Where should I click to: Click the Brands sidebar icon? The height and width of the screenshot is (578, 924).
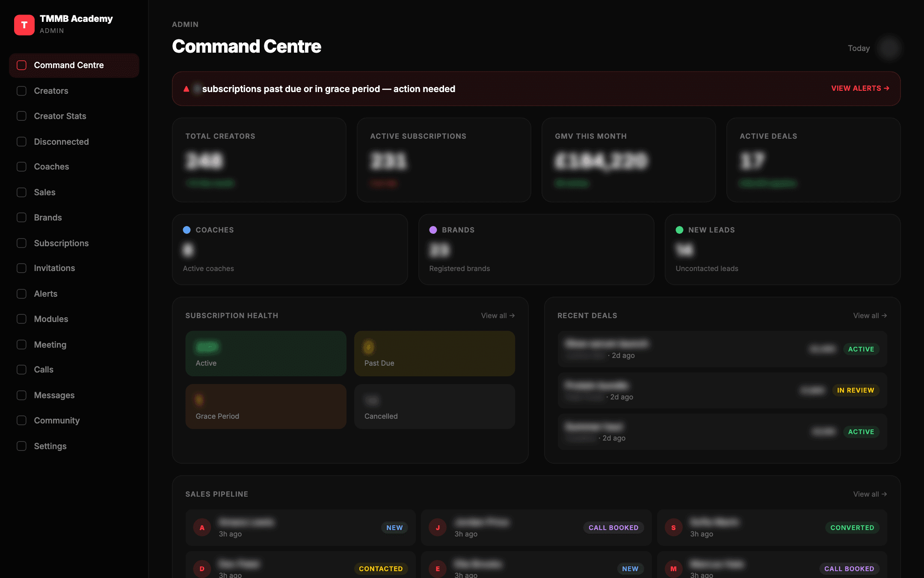coord(21,217)
